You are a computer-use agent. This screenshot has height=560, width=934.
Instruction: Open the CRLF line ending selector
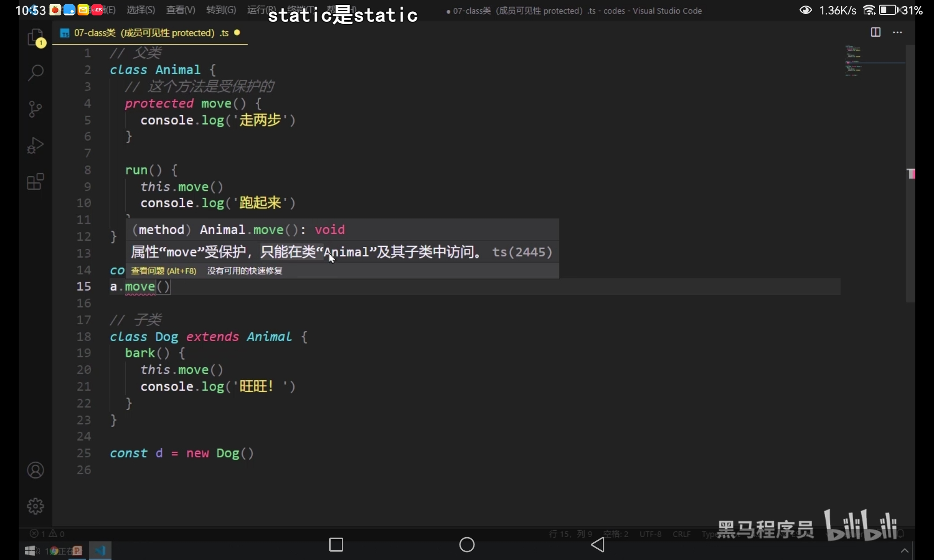(x=681, y=534)
